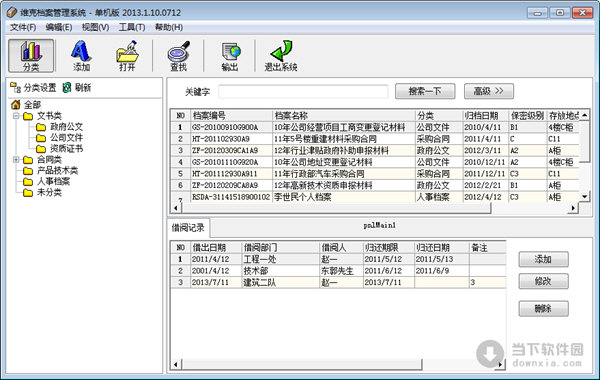Click the 保密级别 column header
The width and height of the screenshot is (600, 380).
[527, 116]
